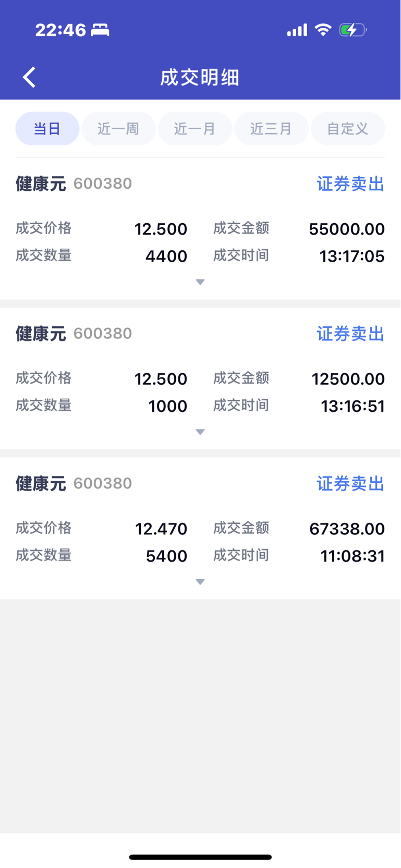Open the 自定义 date range tab
Screen dimensions: 401x868
pyautogui.click(x=348, y=129)
